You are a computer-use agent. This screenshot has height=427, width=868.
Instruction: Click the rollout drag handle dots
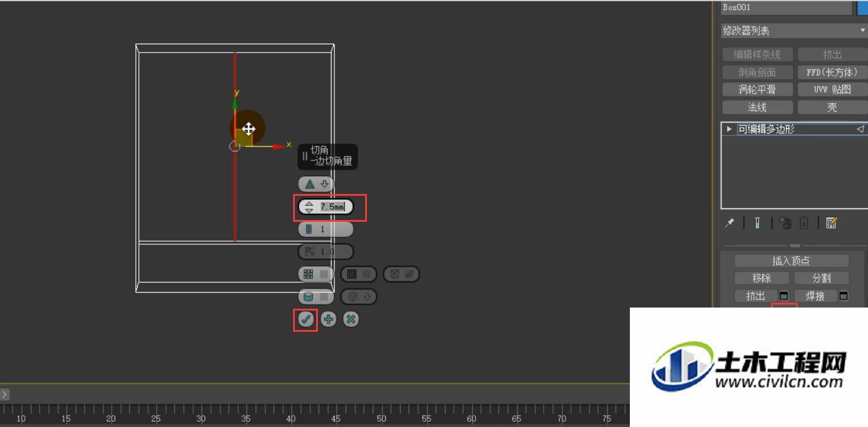[795, 245]
